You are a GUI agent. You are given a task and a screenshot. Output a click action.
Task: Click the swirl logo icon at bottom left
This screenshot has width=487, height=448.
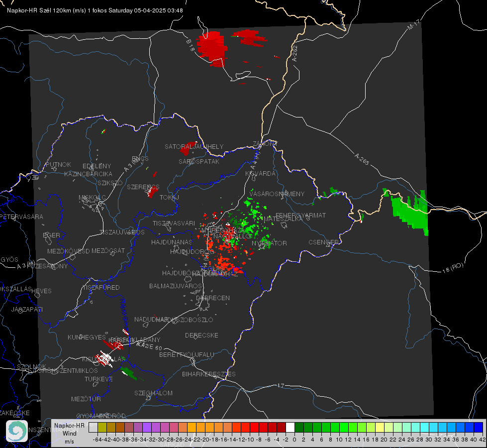point(17,431)
